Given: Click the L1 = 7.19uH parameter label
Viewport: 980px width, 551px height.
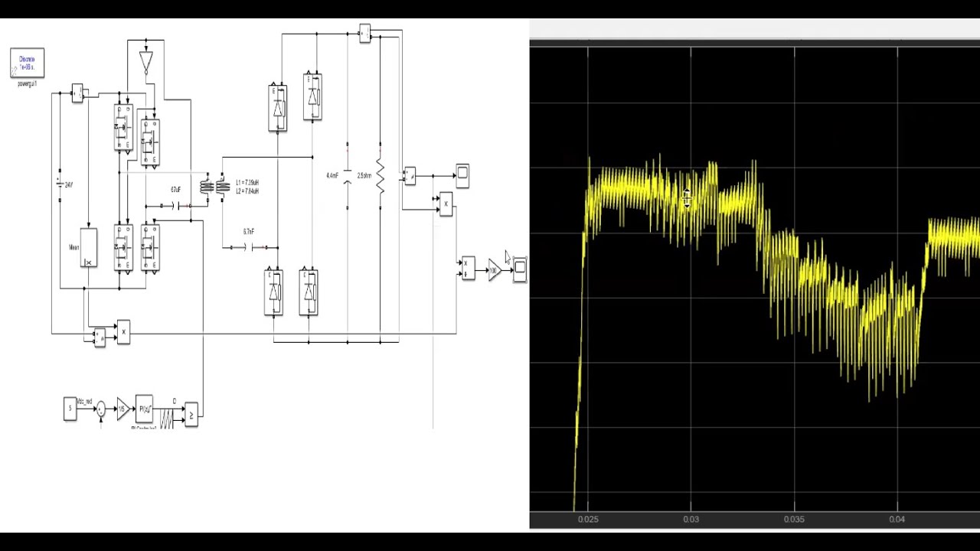Looking at the screenshot, I should pos(247,183).
